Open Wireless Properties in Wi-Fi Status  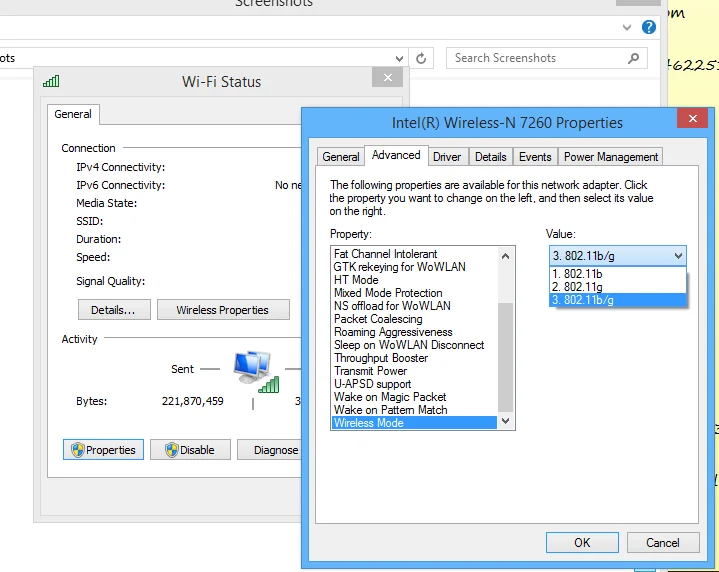pos(223,310)
